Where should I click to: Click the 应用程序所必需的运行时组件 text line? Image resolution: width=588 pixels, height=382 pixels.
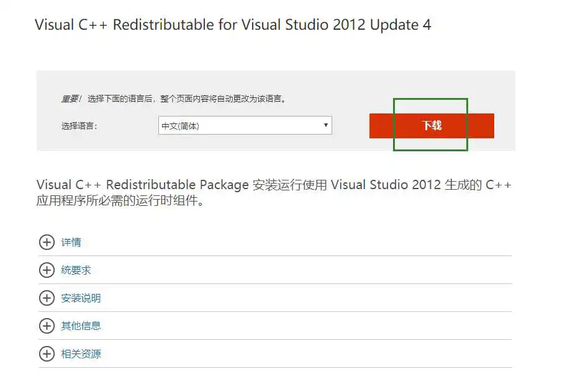120,201
